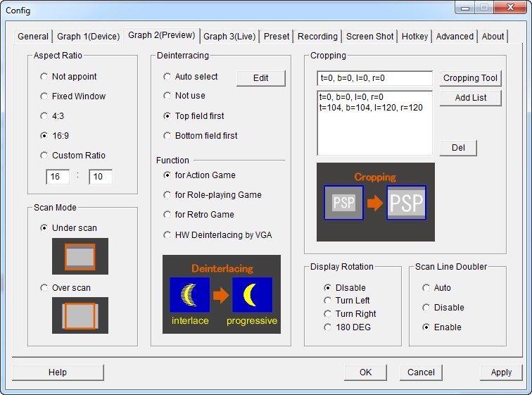Set Scan Line Doubler to Auto

pos(426,288)
